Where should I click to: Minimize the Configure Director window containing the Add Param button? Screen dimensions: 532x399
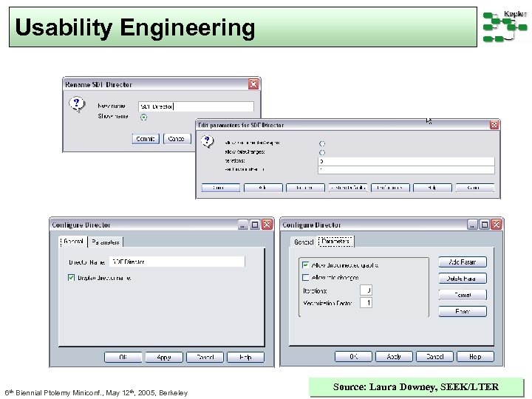click(473, 225)
